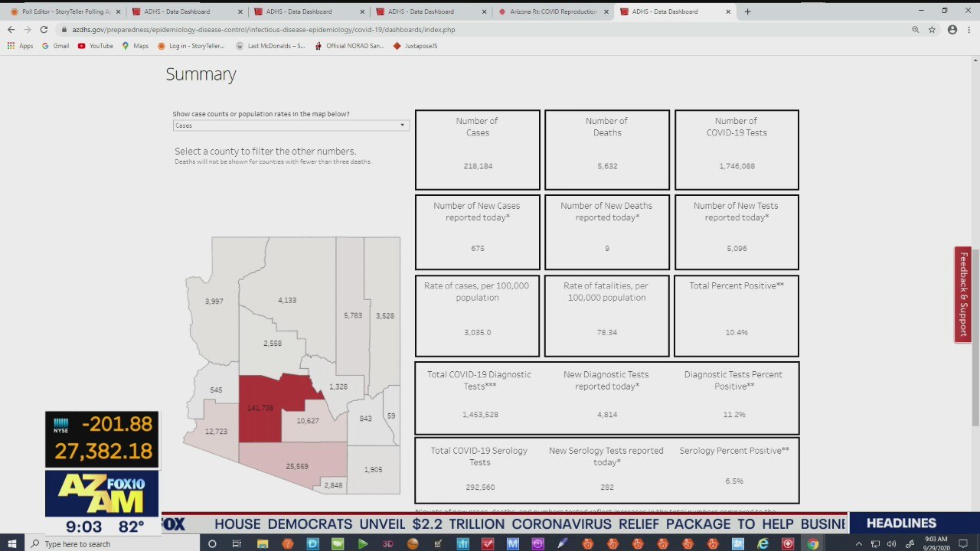980x551 pixels.
Task: Open the Chrome three-dot menu
Action: (969, 29)
